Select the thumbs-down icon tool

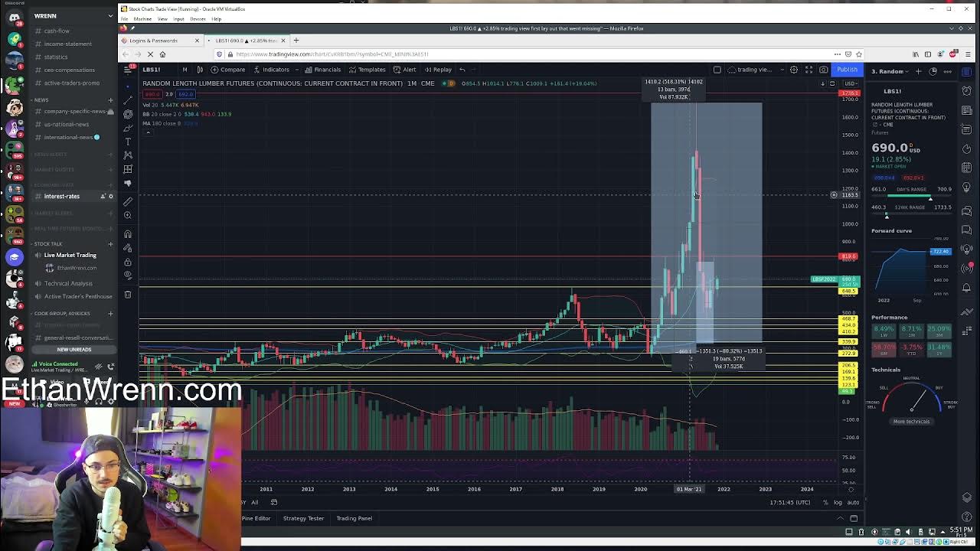tap(128, 183)
